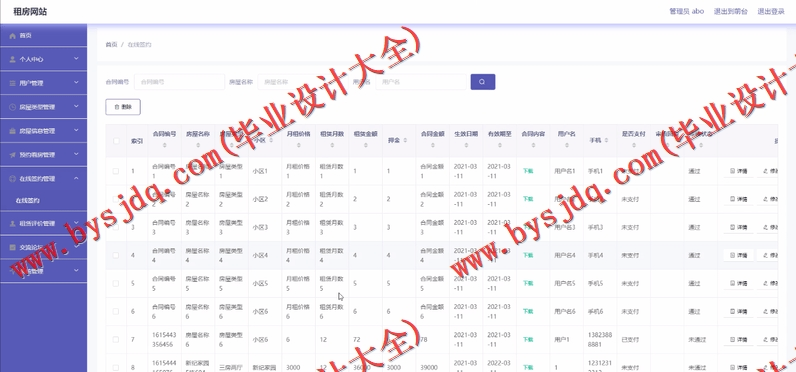The width and height of the screenshot is (796, 372).
Task: Click the icon beside 房屋信息管理
Action: coord(13,131)
